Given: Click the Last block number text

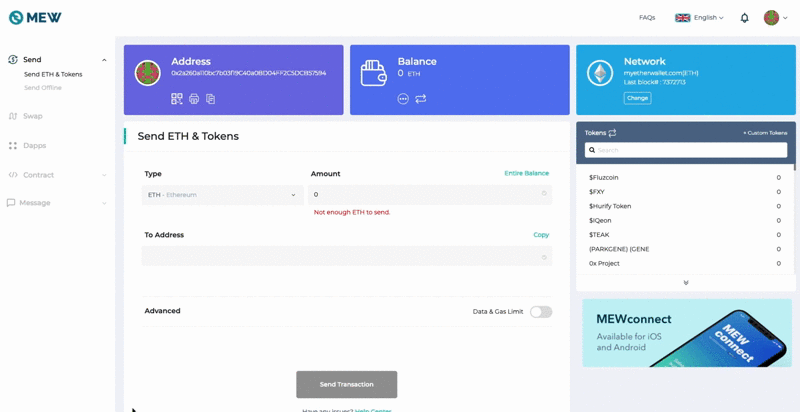Looking at the screenshot, I should [655, 82].
